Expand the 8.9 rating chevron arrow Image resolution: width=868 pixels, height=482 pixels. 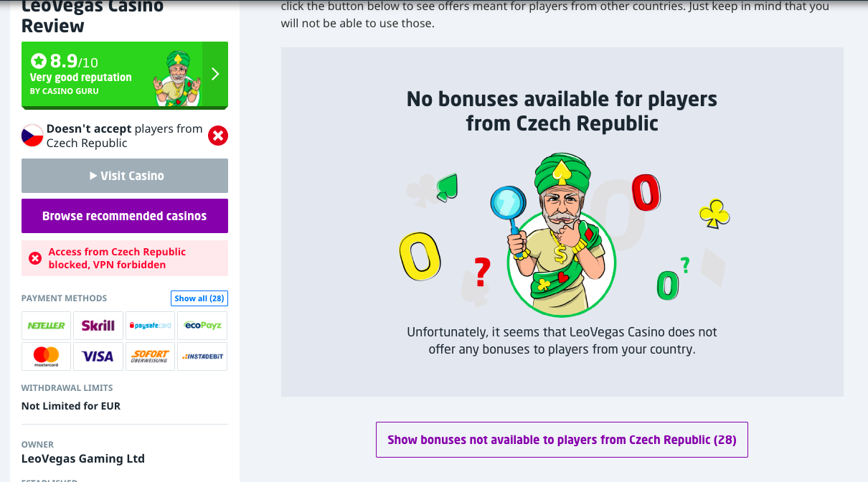coord(215,74)
